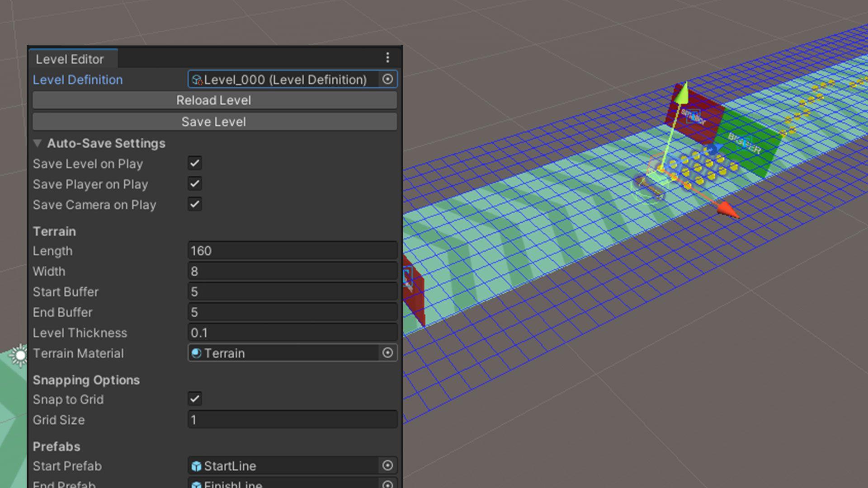Click the StartLine target picker circle icon
Viewport: 868px width, 488px height.
387,465
